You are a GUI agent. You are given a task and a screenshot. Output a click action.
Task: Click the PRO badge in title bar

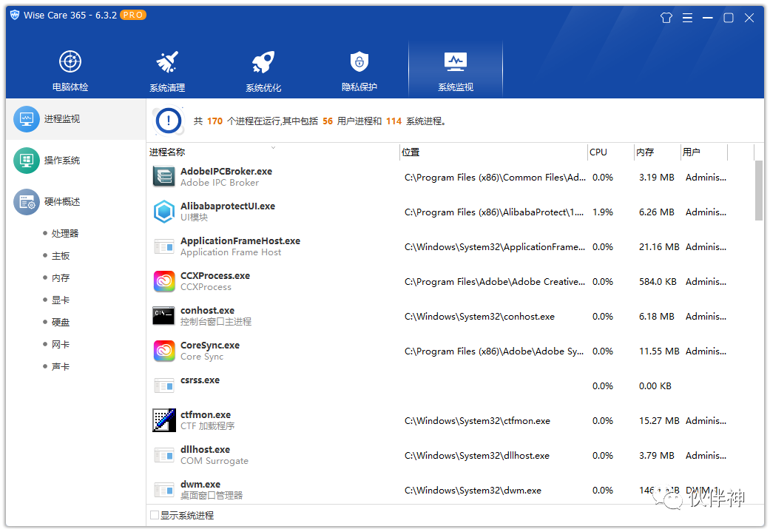(132, 16)
